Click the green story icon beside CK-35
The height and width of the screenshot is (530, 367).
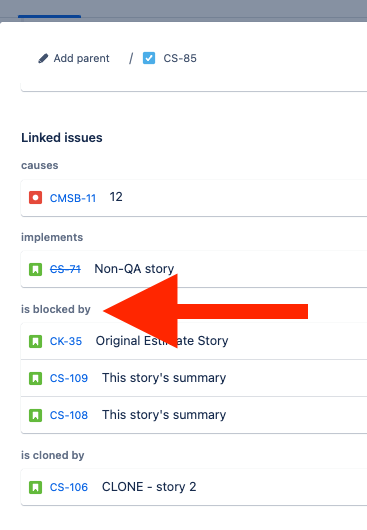coord(35,341)
